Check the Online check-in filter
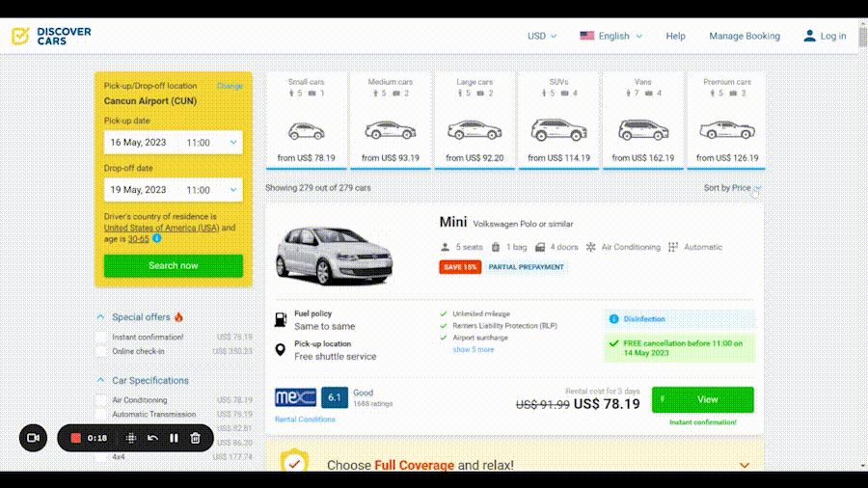The width and height of the screenshot is (868, 488). click(x=100, y=351)
